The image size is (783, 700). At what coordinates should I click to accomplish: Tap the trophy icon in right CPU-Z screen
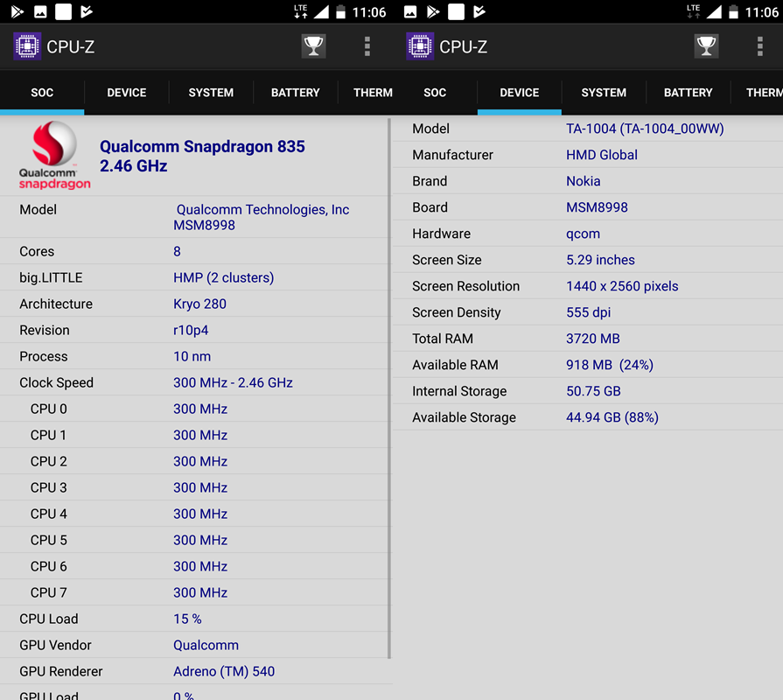[706, 45]
